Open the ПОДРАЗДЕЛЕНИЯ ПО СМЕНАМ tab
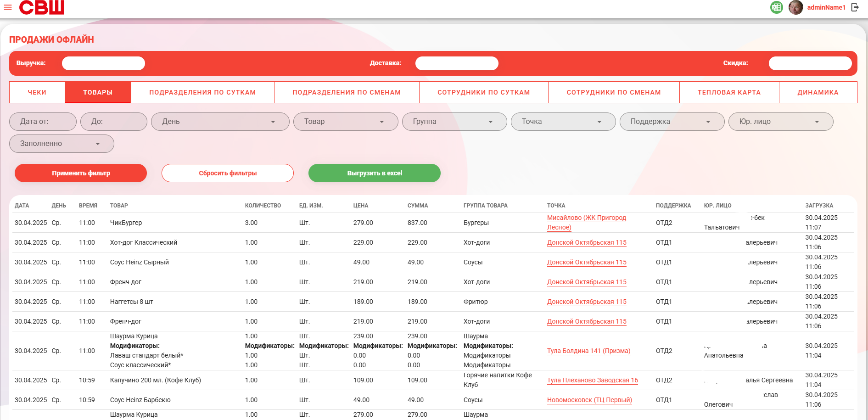Image resolution: width=868 pixels, height=420 pixels. coord(347,92)
